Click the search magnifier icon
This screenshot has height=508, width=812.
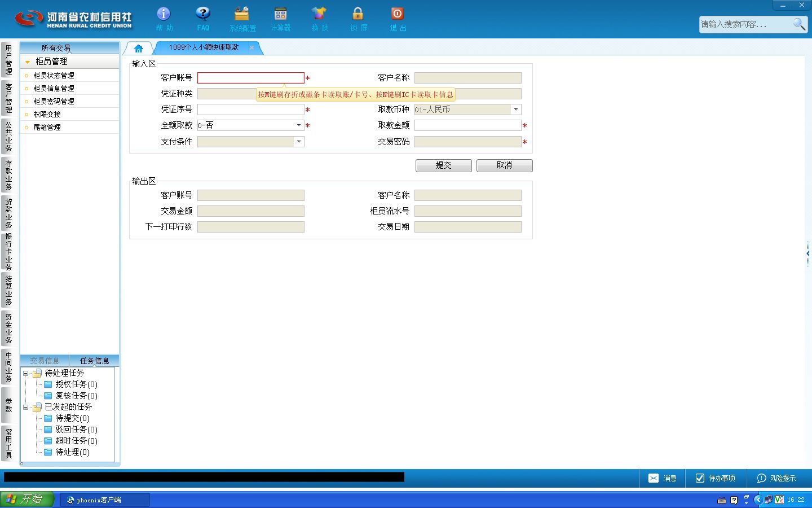click(799, 24)
